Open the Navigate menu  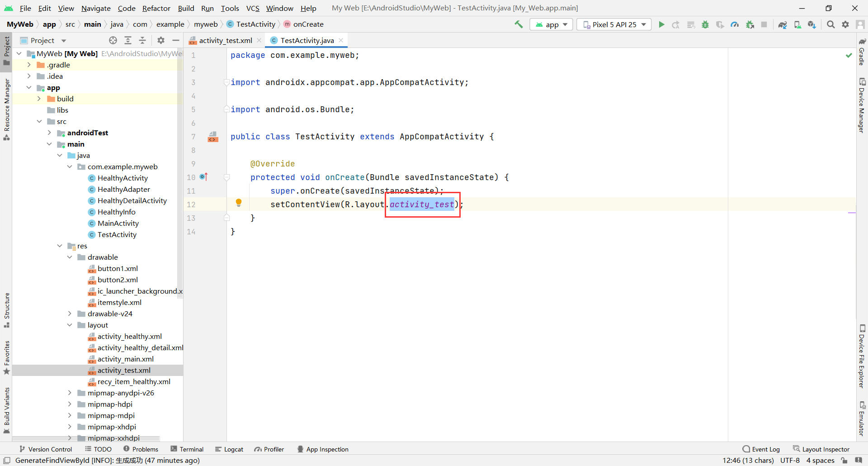click(x=96, y=8)
